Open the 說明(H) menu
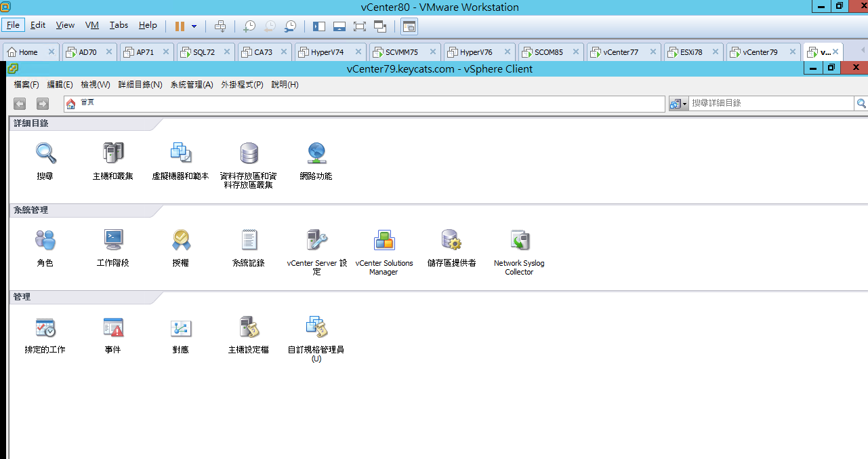Screen dimensions: 868x459 (x=285, y=85)
